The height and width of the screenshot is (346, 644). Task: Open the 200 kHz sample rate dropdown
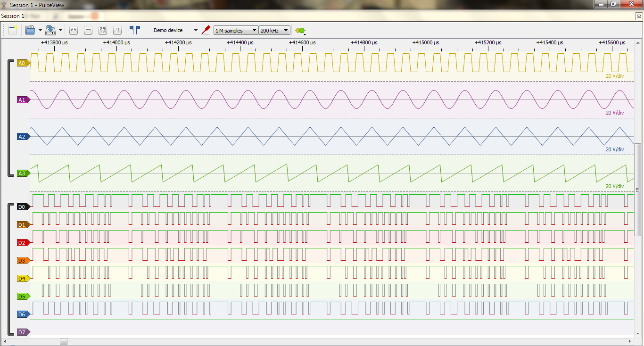(x=274, y=30)
